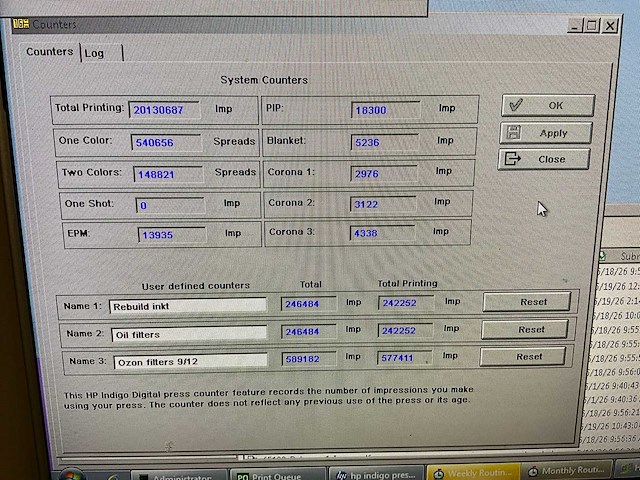Viewport: 640px width, 480px height.
Task: Click the Apply button
Action: click(546, 133)
